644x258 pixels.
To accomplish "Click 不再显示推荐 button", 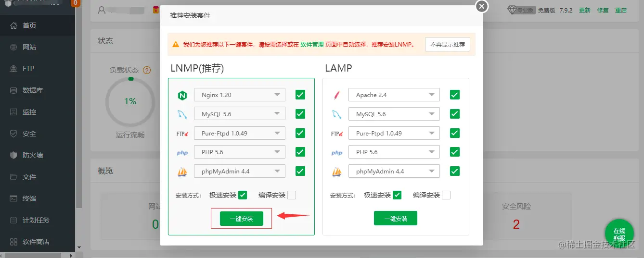I will (x=448, y=44).
